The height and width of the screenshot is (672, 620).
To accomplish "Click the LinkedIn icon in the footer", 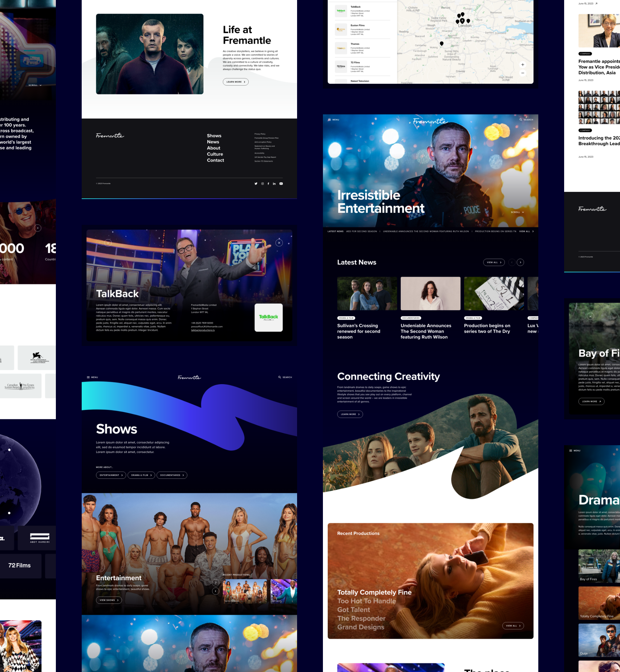I will coord(274,184).
